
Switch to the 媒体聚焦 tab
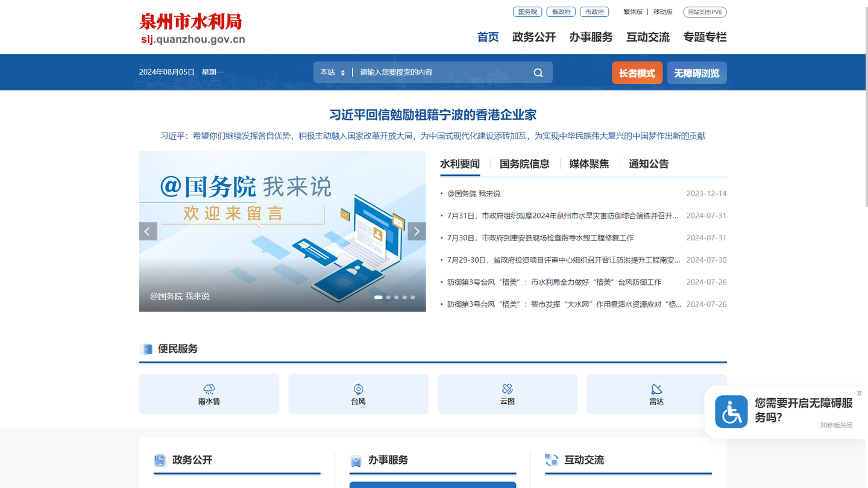[x=589, y=164]
